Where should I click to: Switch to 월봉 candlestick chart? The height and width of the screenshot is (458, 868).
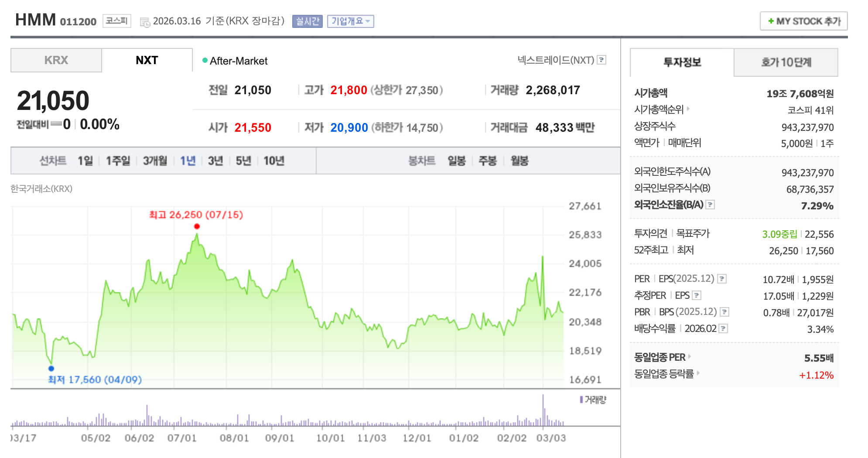pyautogui.click(x=519, y=161)
